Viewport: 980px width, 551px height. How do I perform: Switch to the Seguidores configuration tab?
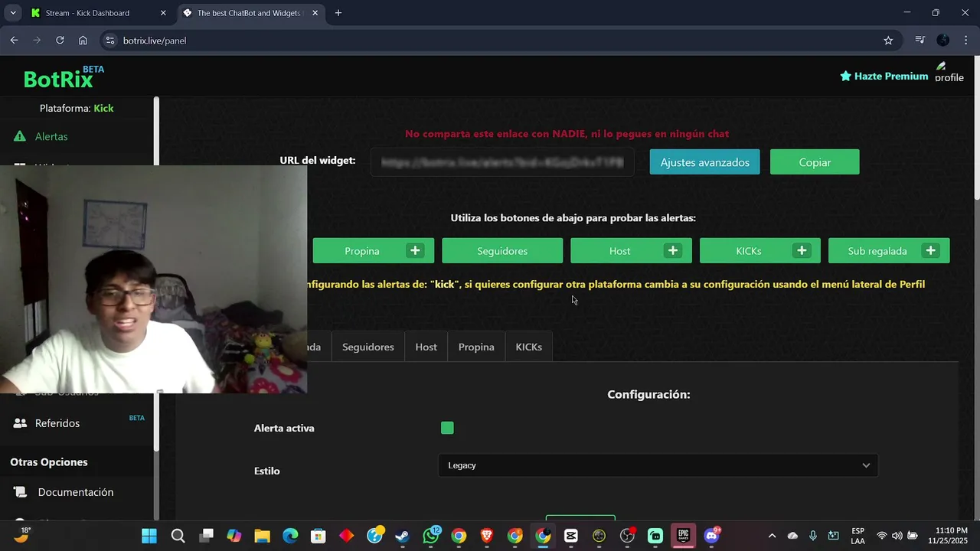[367, 347]
